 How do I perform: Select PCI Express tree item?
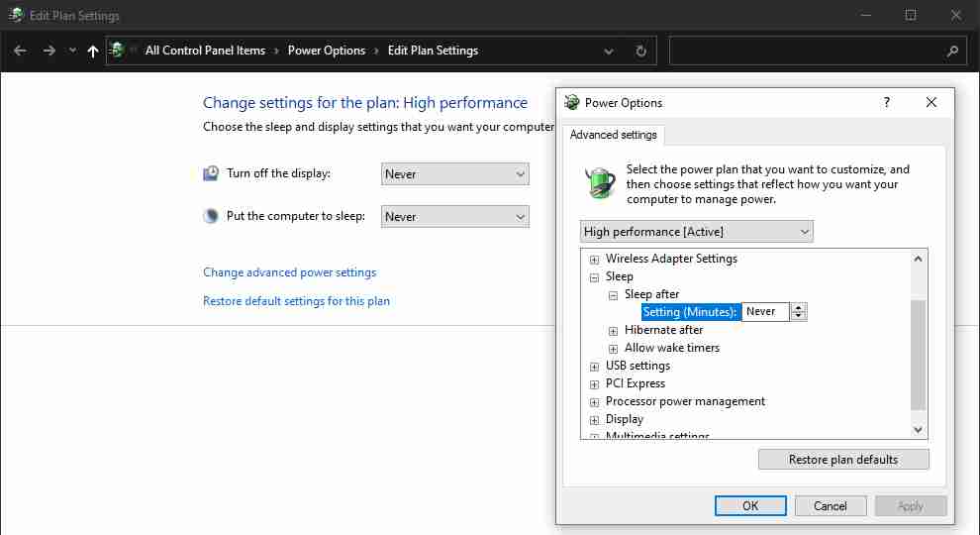coord(635,383)
